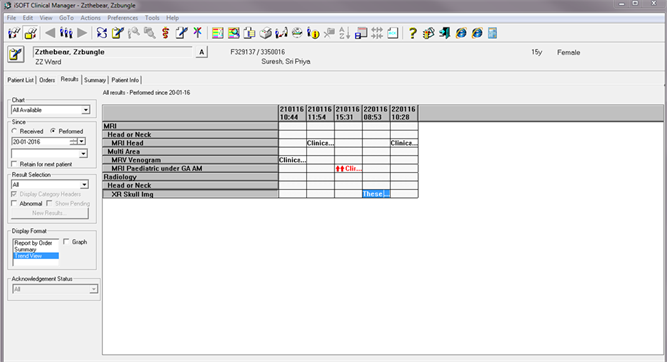Click the padlock toolbar icon
The width and height of the screenshot is (667, 362).
pyautogui.click(x=31, y=33)
